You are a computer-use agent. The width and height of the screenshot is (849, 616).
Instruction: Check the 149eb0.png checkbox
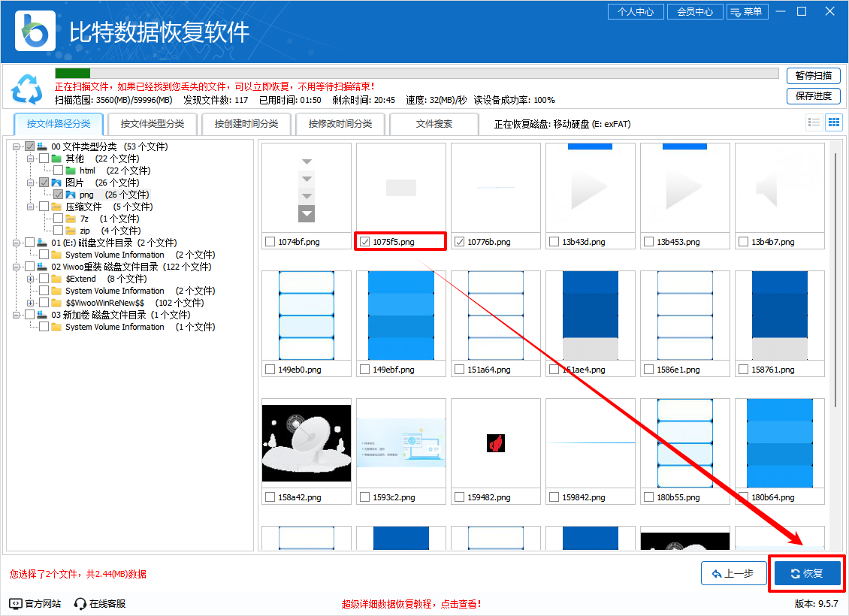270,370
